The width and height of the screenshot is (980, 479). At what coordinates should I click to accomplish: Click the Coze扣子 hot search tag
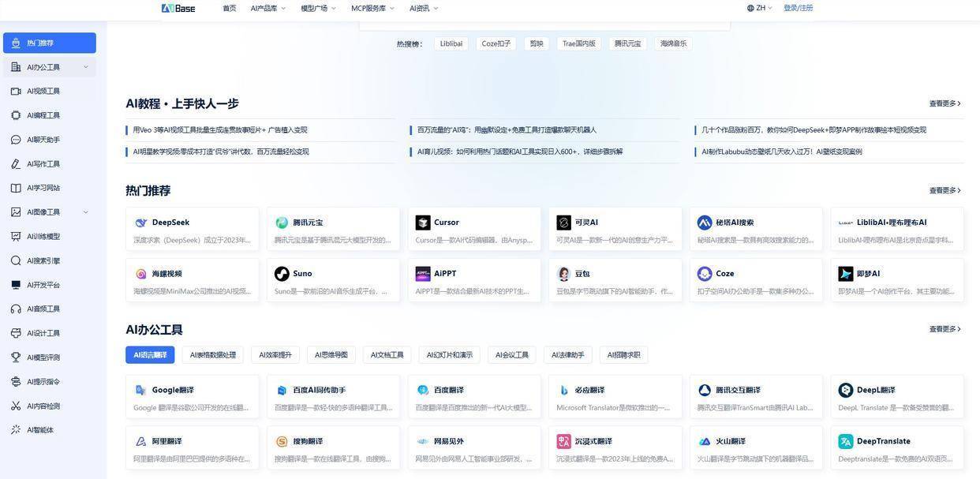(x=496, y=43)
